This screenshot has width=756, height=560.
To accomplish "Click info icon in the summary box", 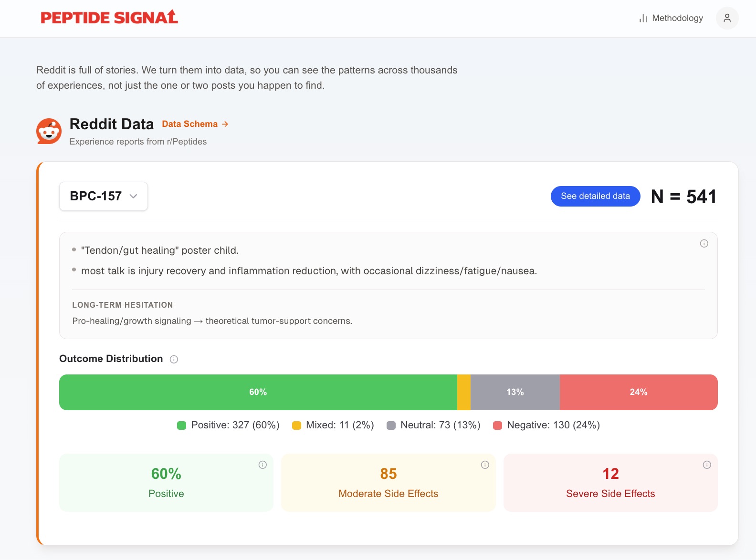I will tap(704, 244).
